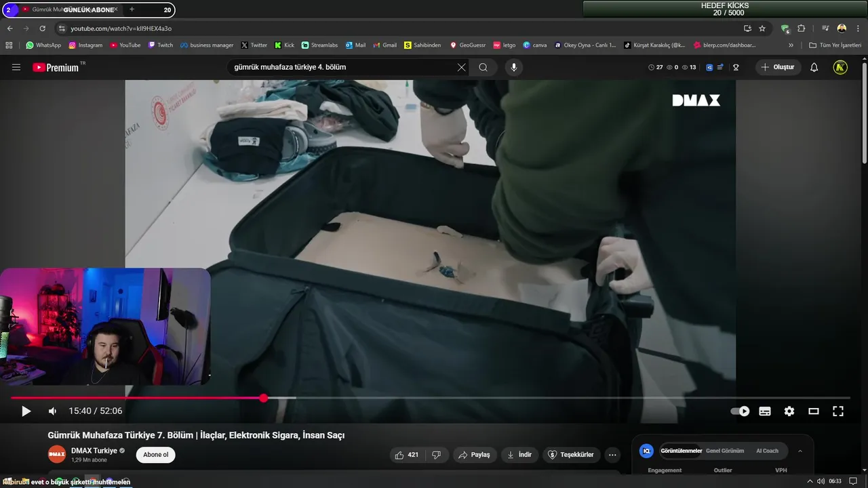The width and height of the screenshot is (868, 488).
Task: Open the blerp.com dashboard bookmark
Action: point(724,45)
